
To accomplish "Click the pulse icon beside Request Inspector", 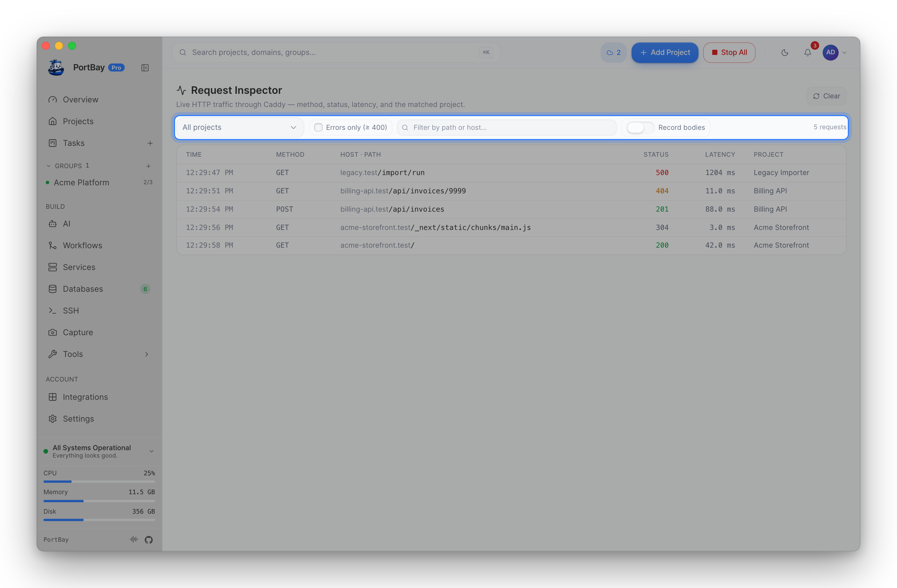I will [181, 90].
